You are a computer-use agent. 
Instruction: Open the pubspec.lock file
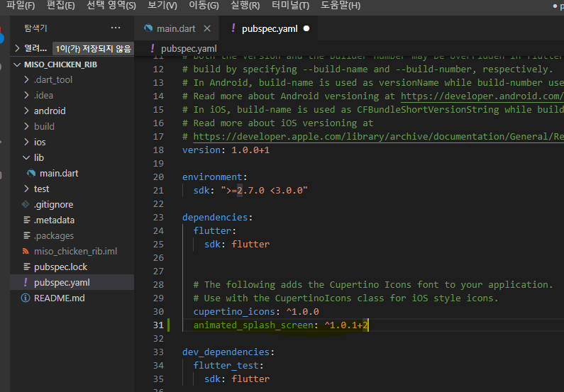61,267
